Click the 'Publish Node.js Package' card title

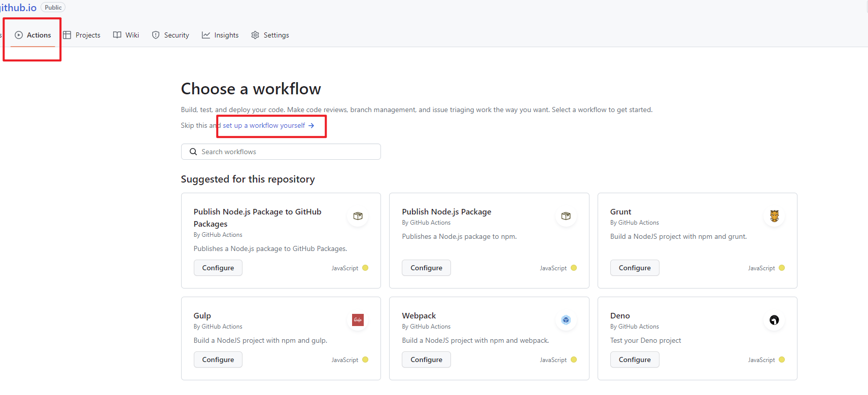click(x=446, y=211)
